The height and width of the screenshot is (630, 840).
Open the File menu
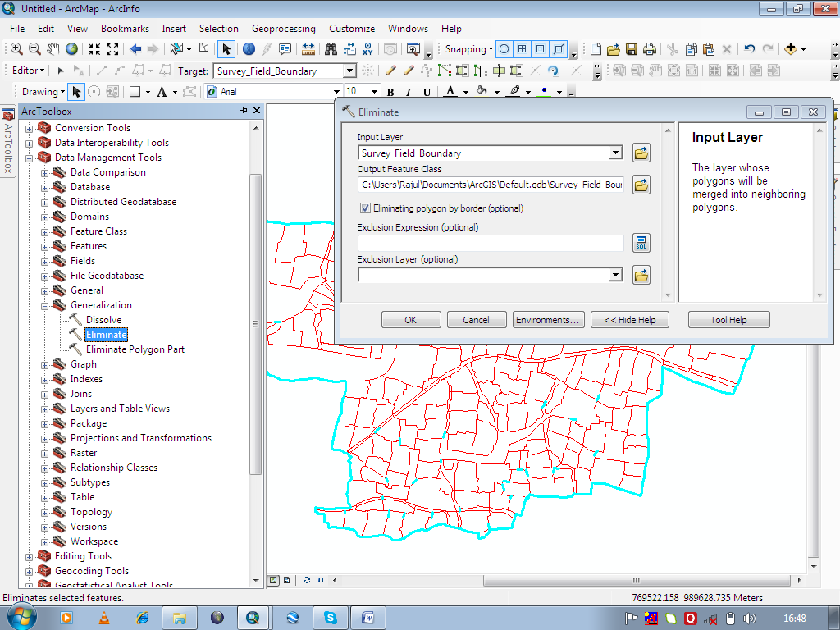(x=17, y=29)
